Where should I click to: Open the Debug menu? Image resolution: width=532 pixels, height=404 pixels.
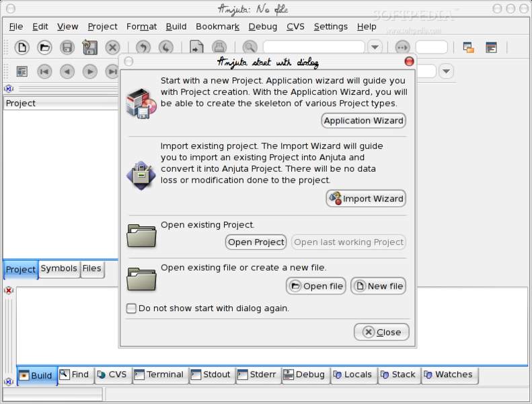(x=262, y=26)
